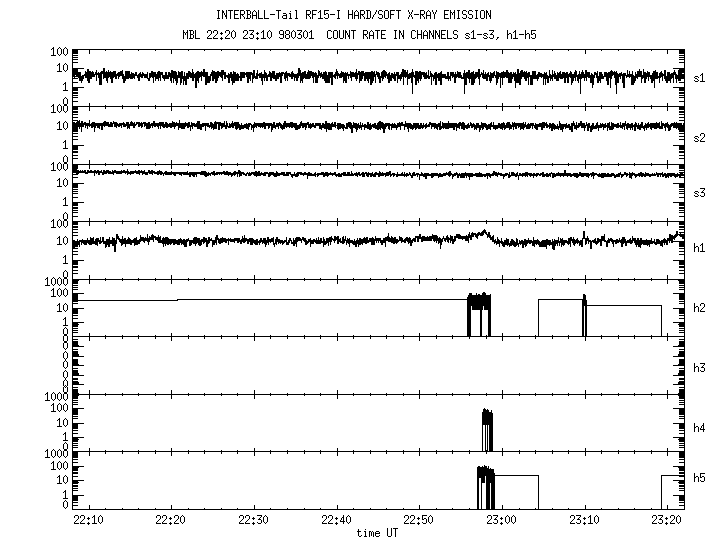The image size is (720, 550).
Task: Select the 23:10 time axis label
Action: [x=584, y=520]
